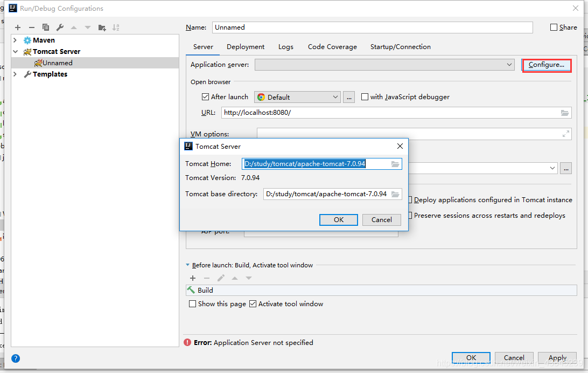Confirm the Tomcat Server dialog with OK

pos(339,220)
